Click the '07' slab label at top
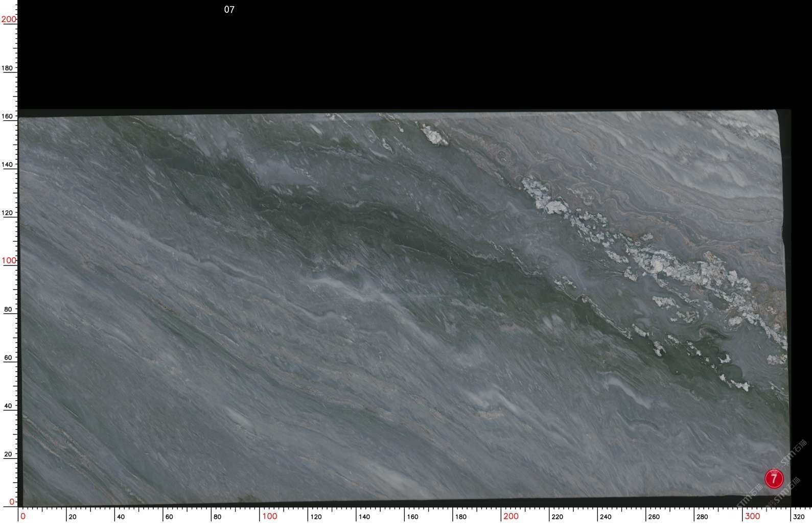 coord(229,10)
